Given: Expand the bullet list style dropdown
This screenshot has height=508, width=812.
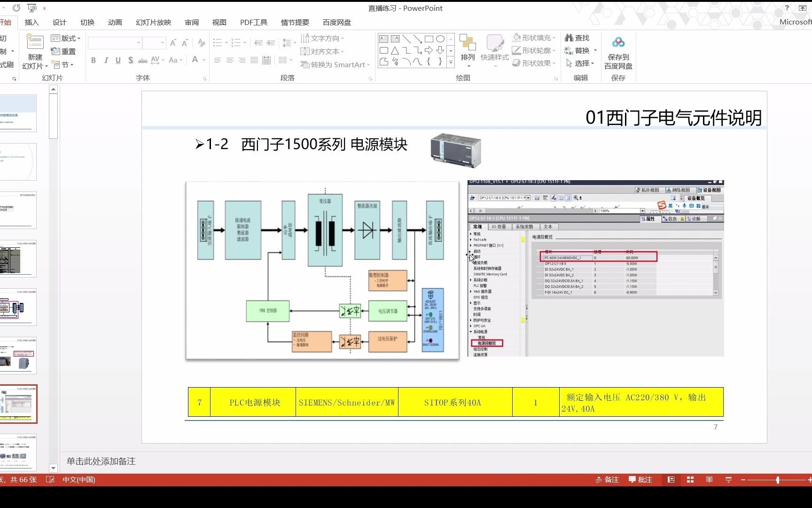Looking at the screenshot, I should 227,43.
